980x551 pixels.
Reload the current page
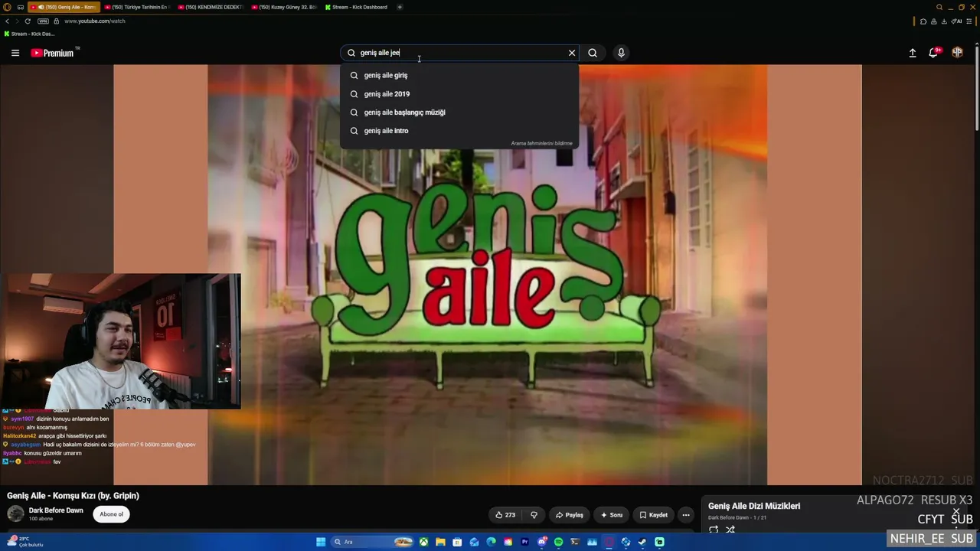tap(28, 21)
